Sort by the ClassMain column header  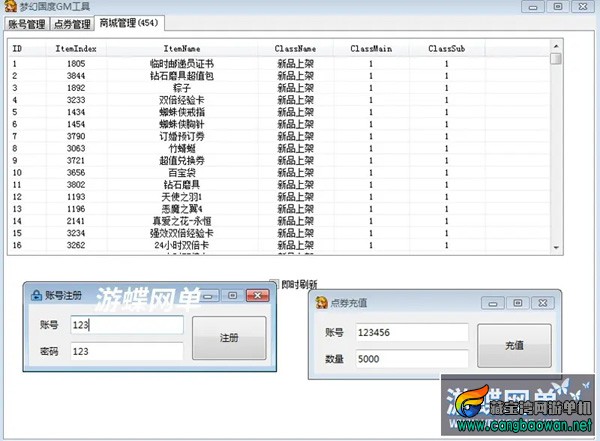[x=371, y=49]
